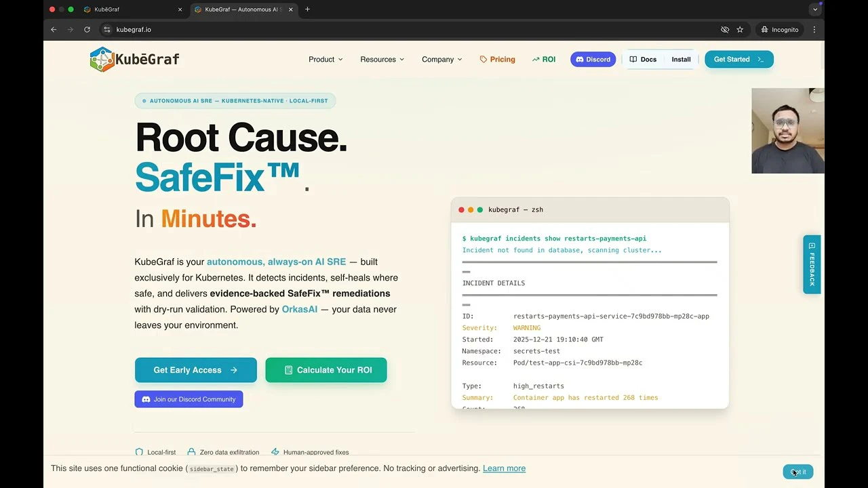Viewport: 868px width, 488px height.
Task: Open the Learn more cookie link
Action: pos(504,468)
